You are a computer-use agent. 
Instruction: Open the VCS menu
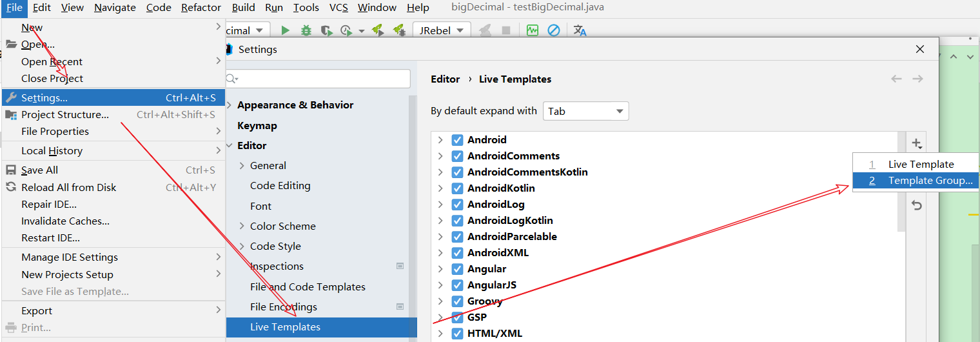(x=338, y=7)
